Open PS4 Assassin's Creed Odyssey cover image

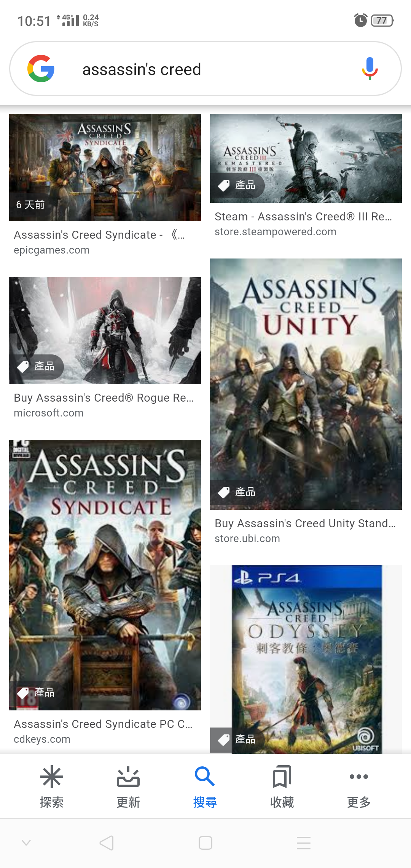click(306, 659)
